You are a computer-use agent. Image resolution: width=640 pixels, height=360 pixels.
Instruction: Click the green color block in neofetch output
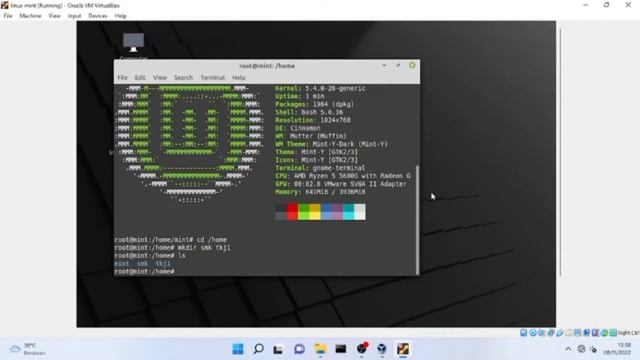pyautogui.click(x=304, y=212)
